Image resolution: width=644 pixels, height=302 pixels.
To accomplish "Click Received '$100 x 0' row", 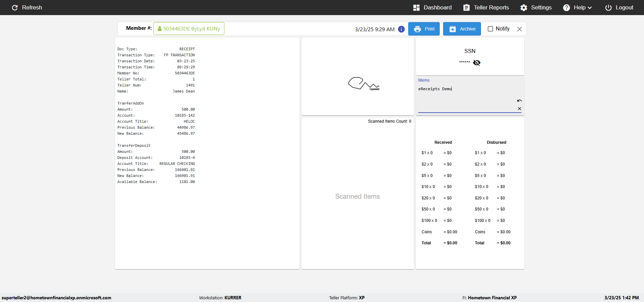I will tap(436, 221).
